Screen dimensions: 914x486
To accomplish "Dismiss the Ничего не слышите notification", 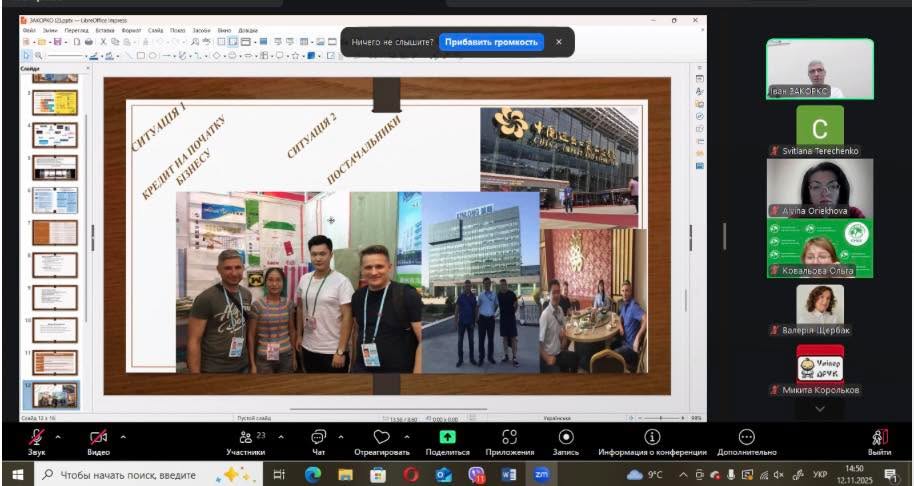I will (x=559, y=42).
